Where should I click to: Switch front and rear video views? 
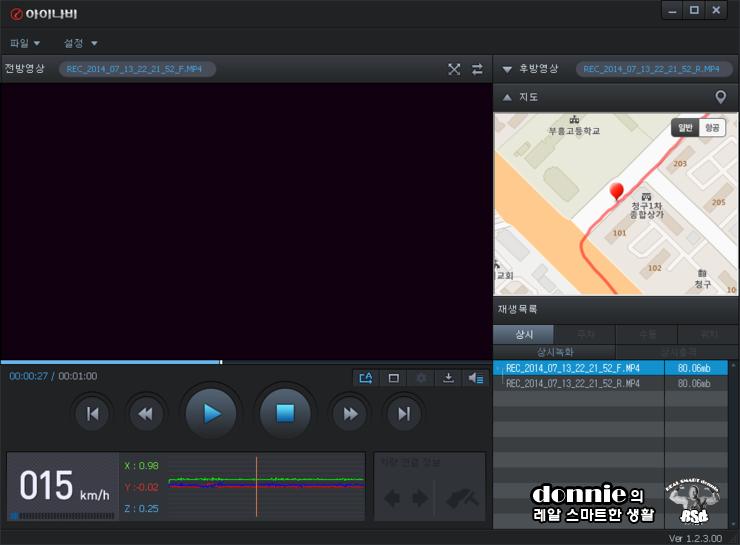pyautogui.click(x=477, y=69)
